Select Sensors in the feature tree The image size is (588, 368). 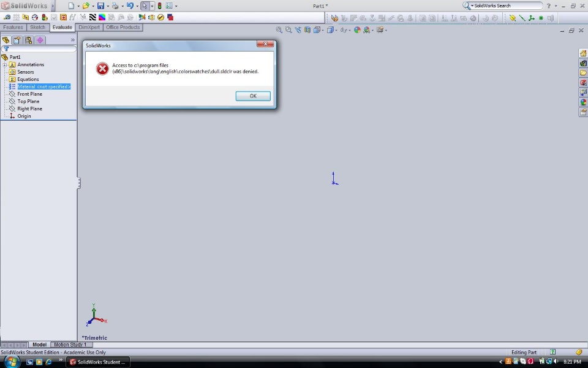pyautogui.click(x=26, y=72)
